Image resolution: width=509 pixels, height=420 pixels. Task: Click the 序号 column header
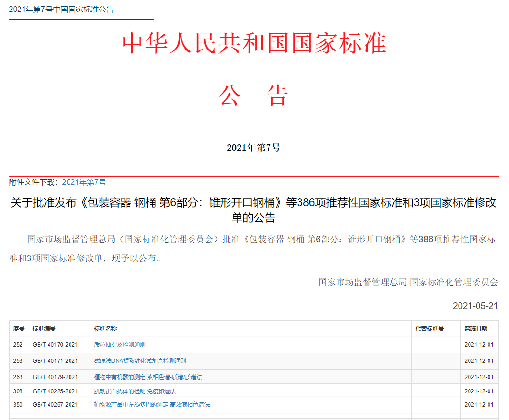pyautogui.click(x=19, y=329)
